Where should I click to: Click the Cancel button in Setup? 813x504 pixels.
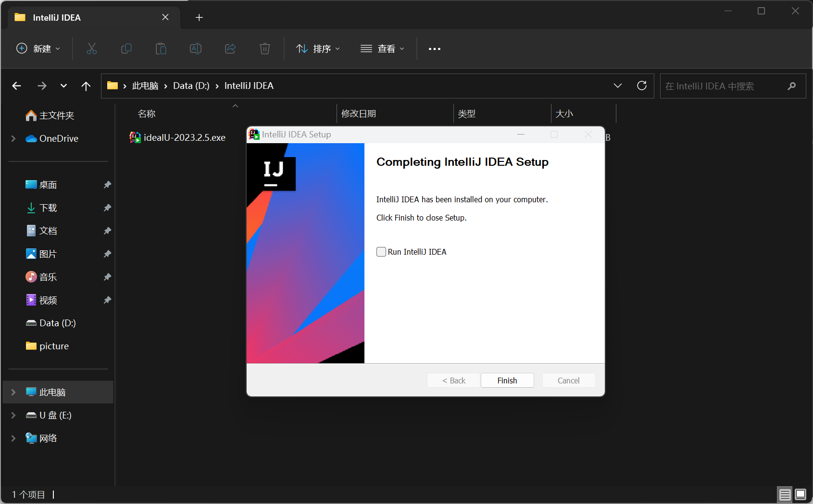pyautogui.click(x=569, y=381)
